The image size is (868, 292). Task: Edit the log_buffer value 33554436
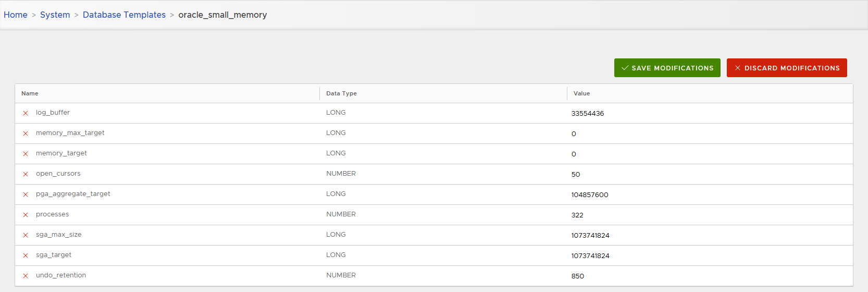(x=588, y=113)
